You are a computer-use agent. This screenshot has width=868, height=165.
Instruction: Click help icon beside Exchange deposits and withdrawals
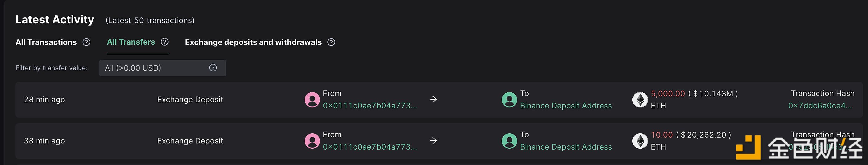click(331, 42)
